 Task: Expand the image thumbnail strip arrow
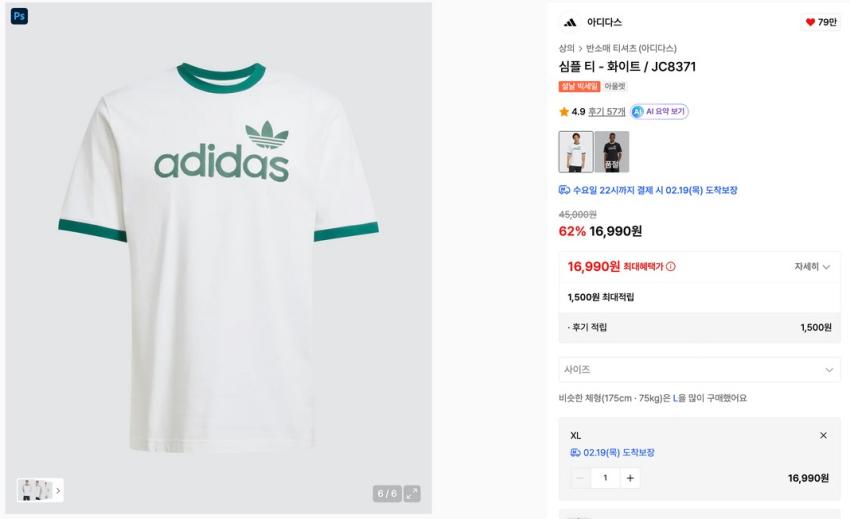click(x=58, y=490)
